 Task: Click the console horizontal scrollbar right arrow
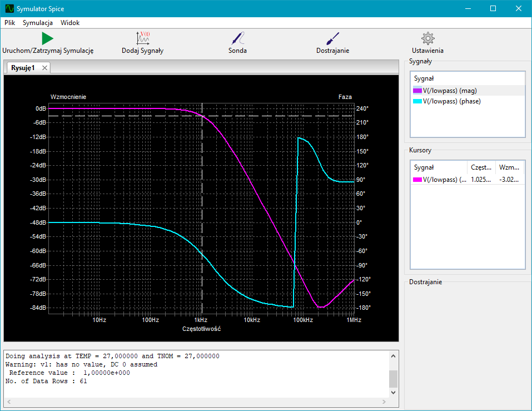point(384,402)
